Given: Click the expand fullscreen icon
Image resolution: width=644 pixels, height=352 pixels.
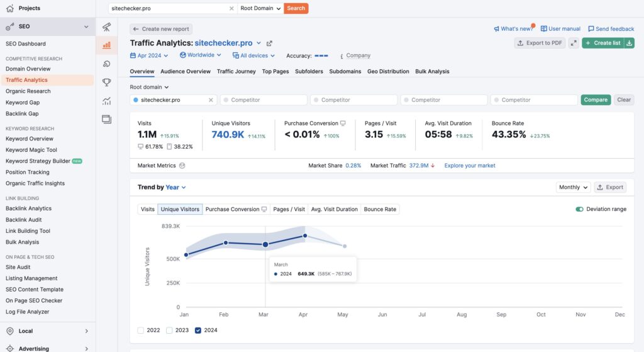Looking at the screenshot, I should point(573,43).
